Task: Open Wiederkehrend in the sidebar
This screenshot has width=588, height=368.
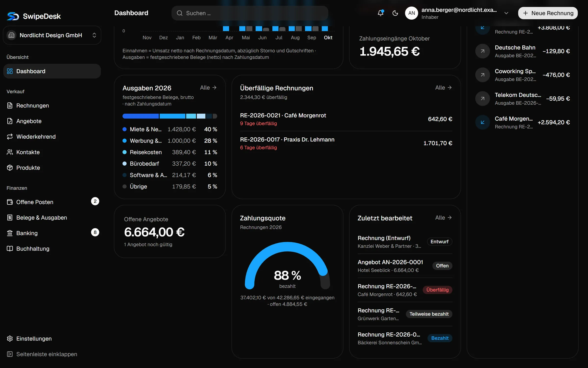Action: point(52,137)
